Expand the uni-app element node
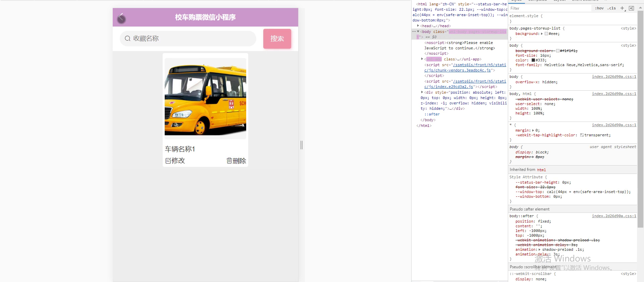 [x=422, y=59]
